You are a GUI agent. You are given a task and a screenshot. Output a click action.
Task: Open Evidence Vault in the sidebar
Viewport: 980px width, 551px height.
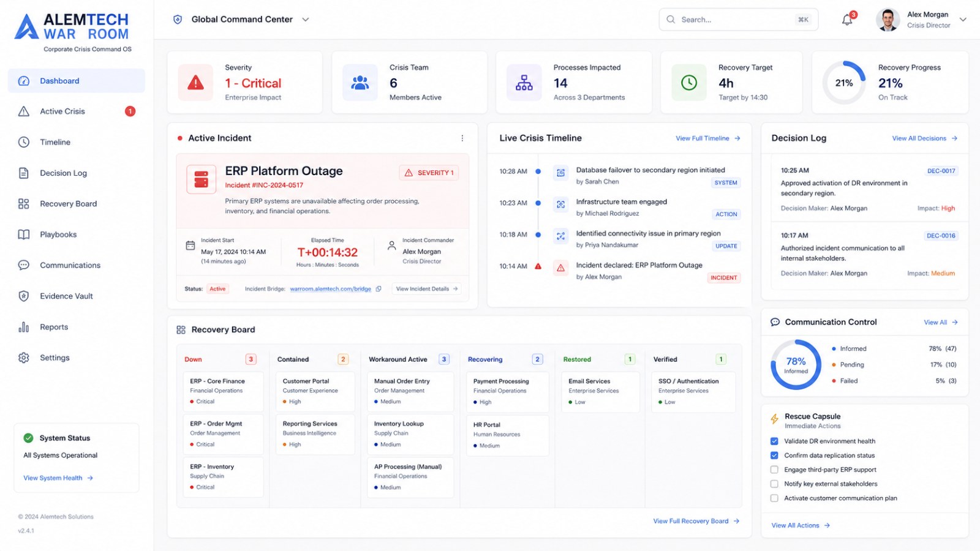[x=77, y=296]
